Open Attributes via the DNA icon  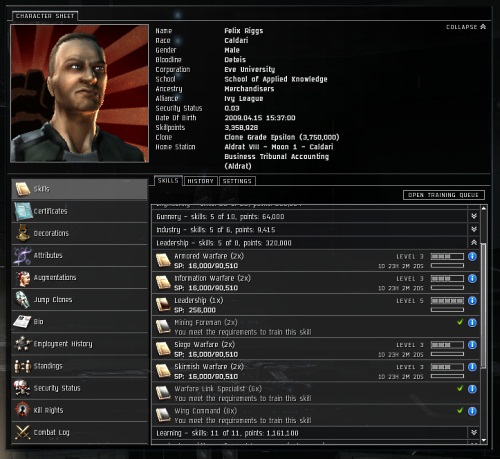(x=23, y=255)
